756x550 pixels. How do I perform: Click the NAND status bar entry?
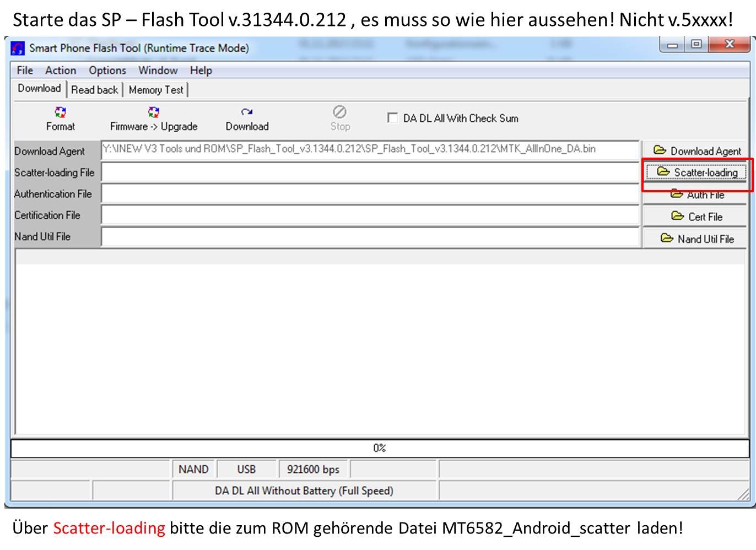click(193, 470)
